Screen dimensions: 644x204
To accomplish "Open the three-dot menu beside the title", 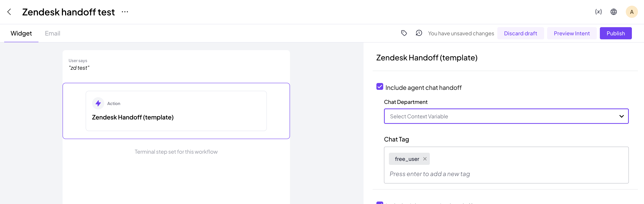I will 125,12.
